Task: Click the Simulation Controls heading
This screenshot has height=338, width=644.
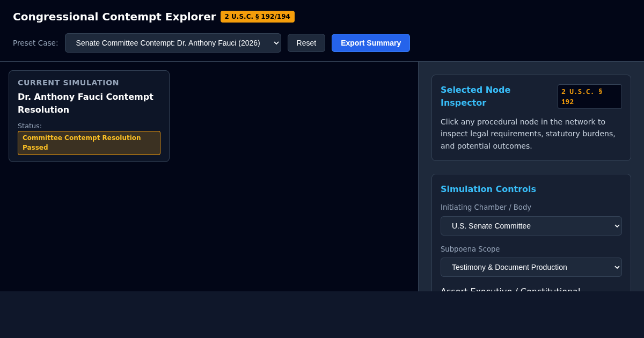Action: coord(488,189)
